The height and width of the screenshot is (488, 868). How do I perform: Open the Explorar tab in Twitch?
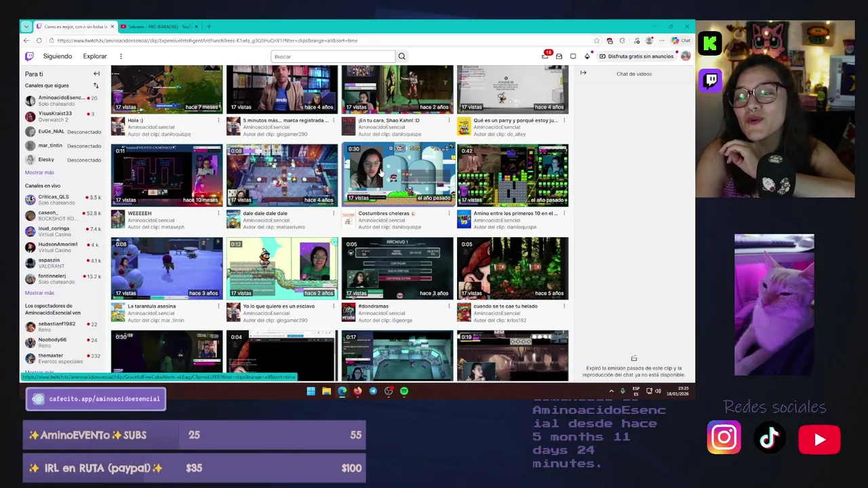coord(95,56)
